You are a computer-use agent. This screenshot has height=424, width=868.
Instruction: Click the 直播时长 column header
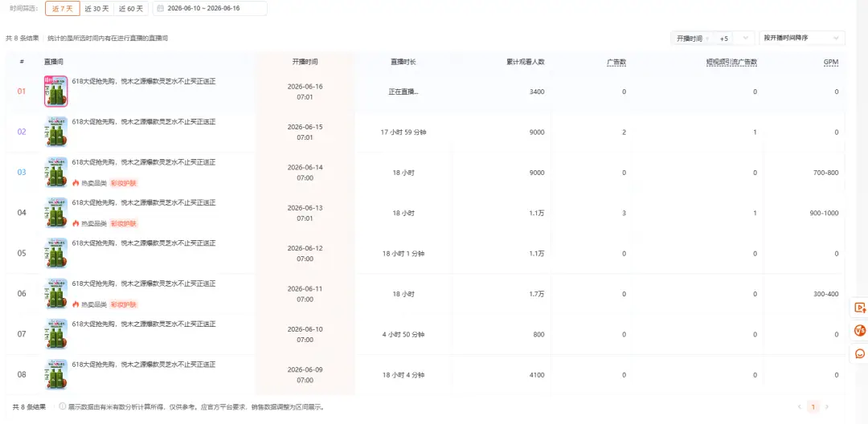(x=403, y=62)
